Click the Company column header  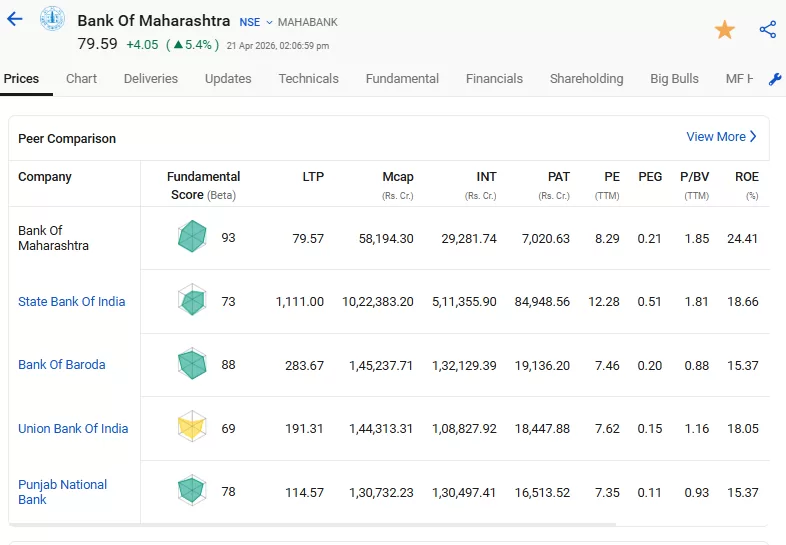pyautogui.click(x=45, y=176)
